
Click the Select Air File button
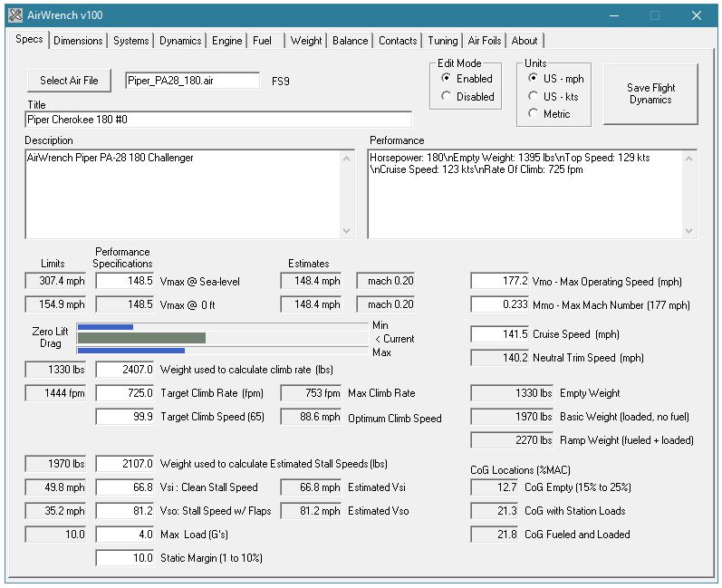69,81
